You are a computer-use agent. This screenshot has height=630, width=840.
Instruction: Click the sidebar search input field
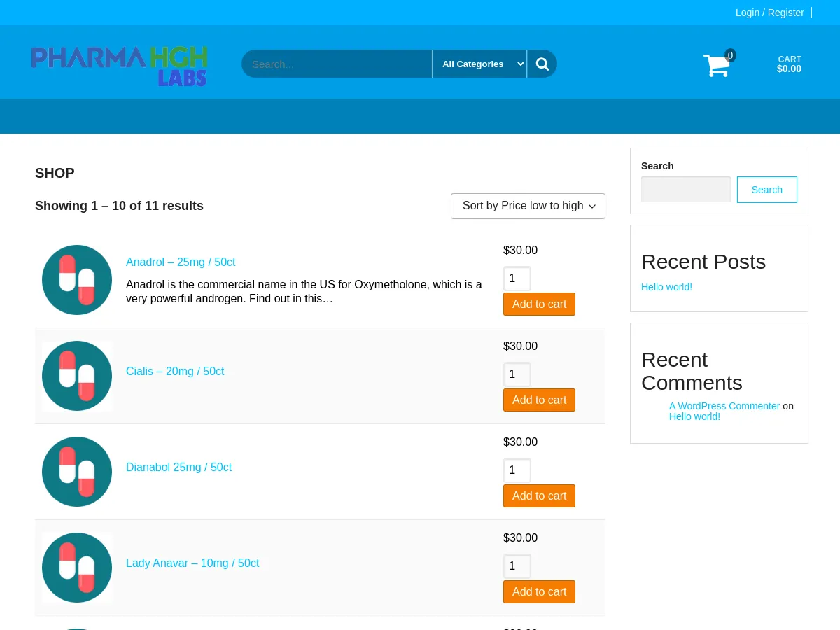coord(686,189)
